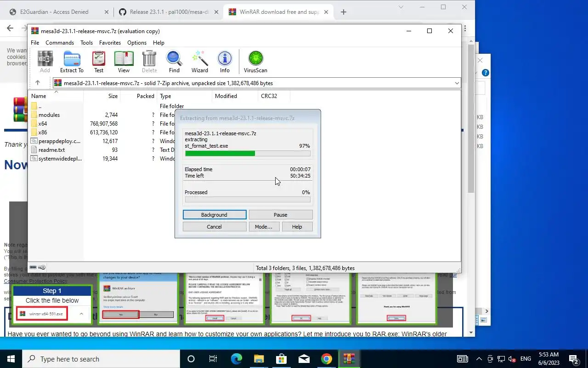
Task: Open Microsoft Edge from the taskbar
Action: point(236,359)
